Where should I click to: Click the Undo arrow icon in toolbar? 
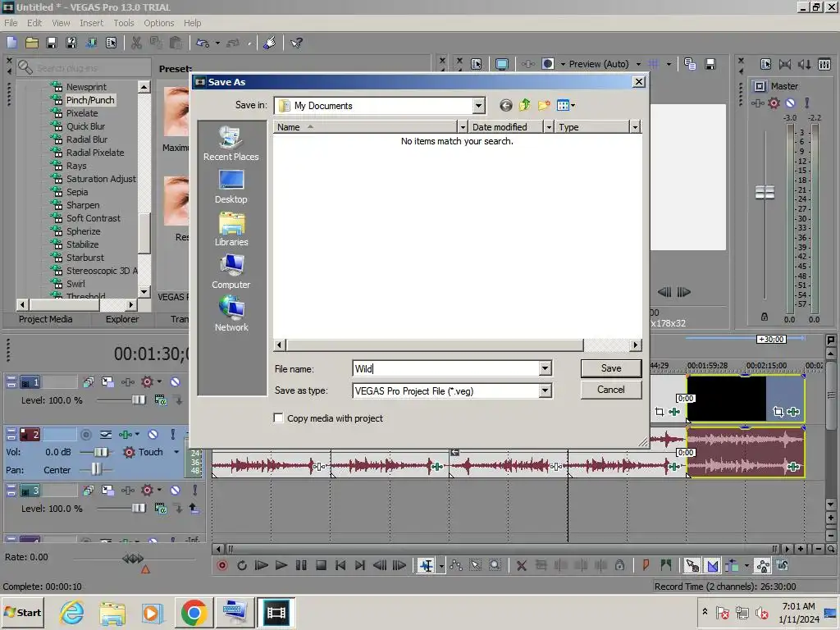[x=203, y=43]
